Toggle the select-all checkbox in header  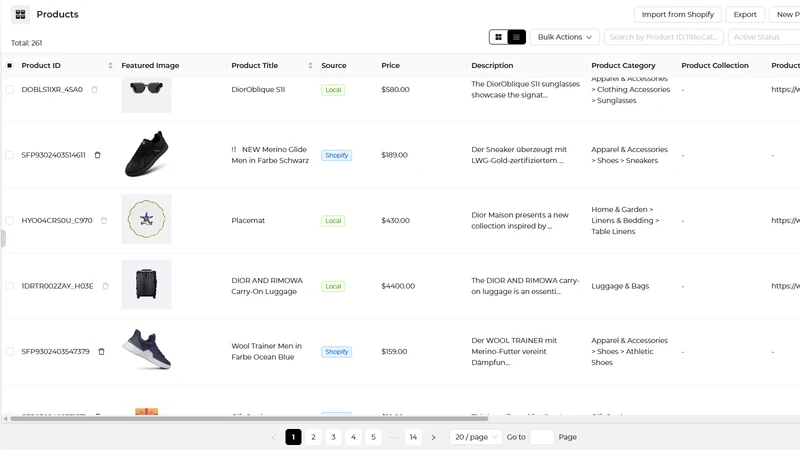point(10,65)
